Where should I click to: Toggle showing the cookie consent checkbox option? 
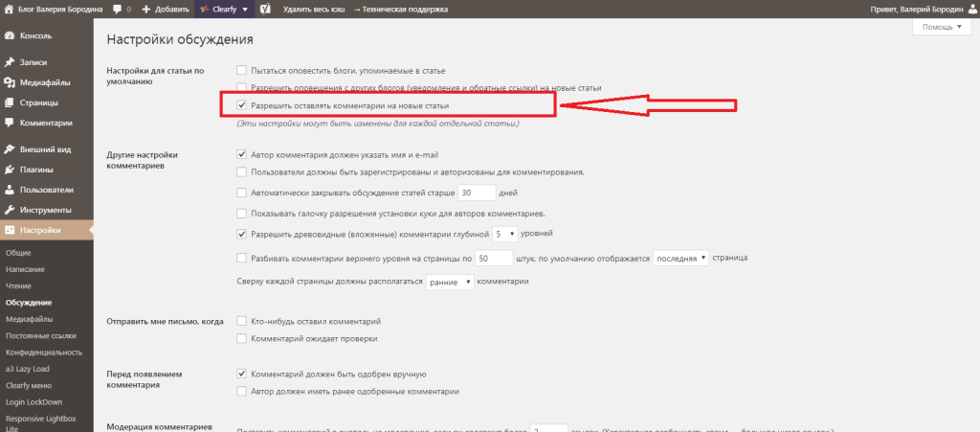[241, 213]
